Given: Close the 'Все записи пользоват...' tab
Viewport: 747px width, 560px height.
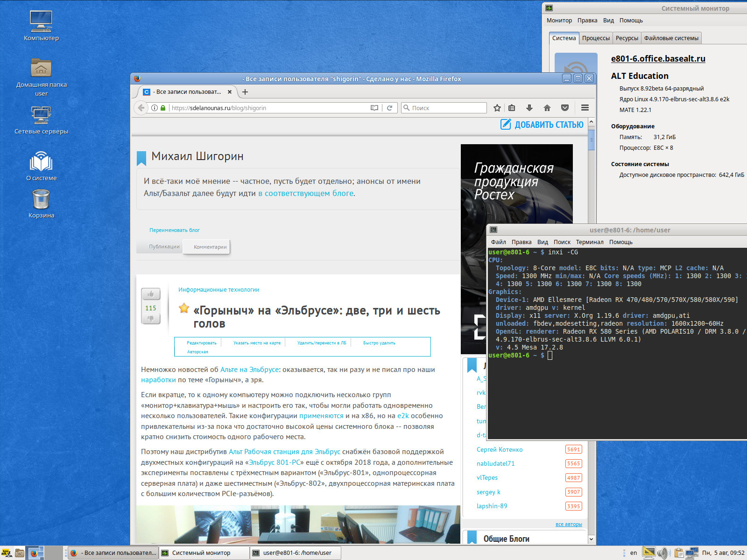Looking at the screenshot, I should 230,92.
